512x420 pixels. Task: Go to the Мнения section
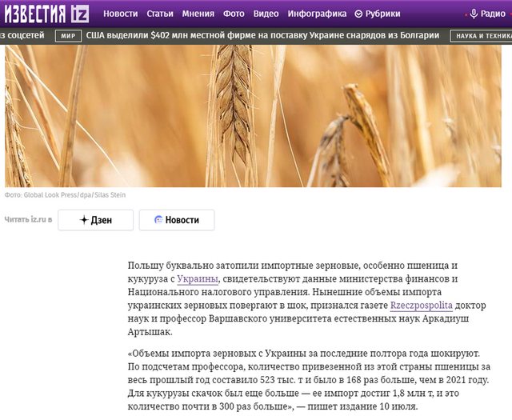click(198, 14)
